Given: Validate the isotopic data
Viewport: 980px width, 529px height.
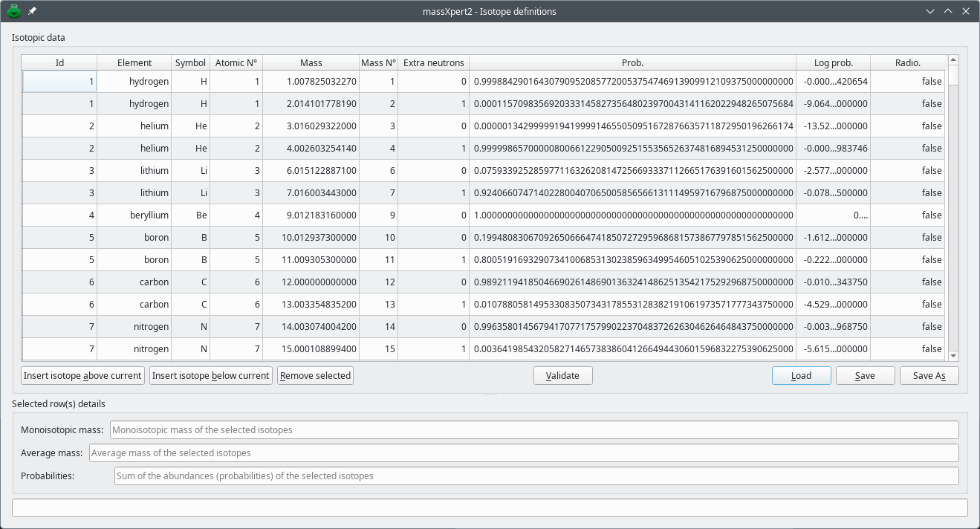Looking at the screenshot, I should (562, 376).
